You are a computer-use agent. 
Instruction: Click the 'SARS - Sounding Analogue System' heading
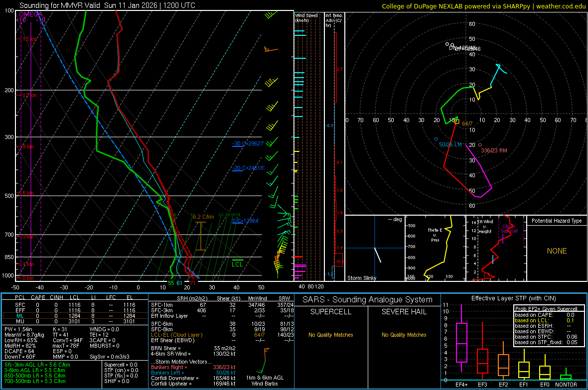(368, 300)
